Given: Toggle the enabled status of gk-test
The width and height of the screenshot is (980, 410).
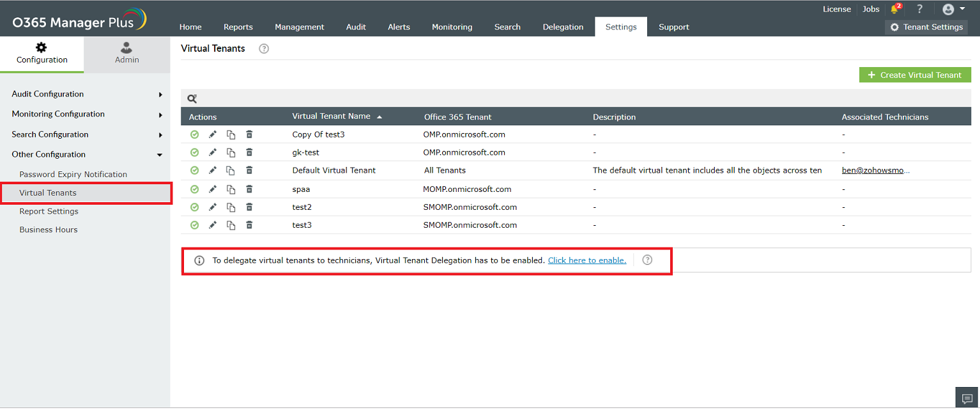Looking at the screenshot, I should point(194,152).
